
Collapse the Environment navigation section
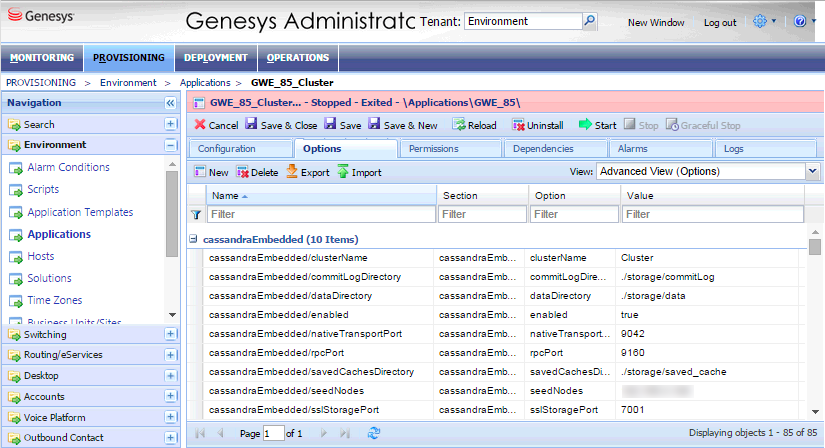170,145
